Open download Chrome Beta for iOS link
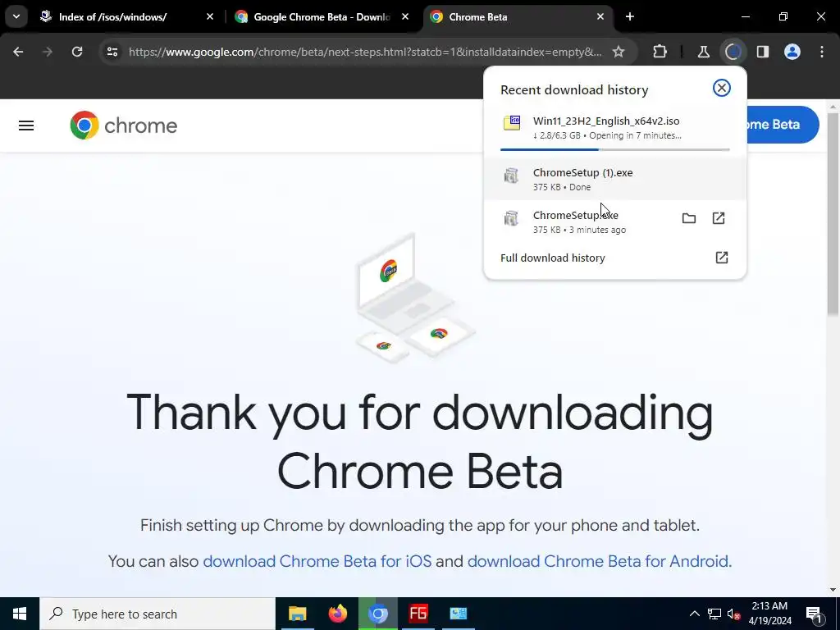 (317, 561)
